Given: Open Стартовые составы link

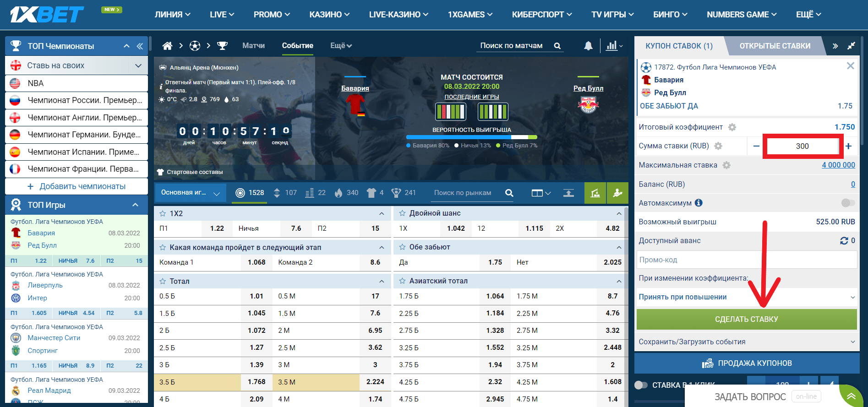Looking at the screenshot, I should (190, 172).
